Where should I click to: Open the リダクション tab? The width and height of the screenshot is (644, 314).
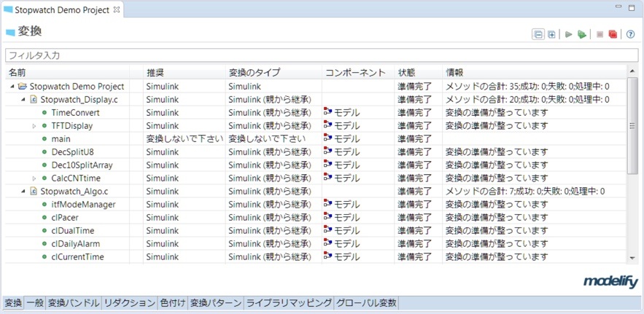coord(129,303)
